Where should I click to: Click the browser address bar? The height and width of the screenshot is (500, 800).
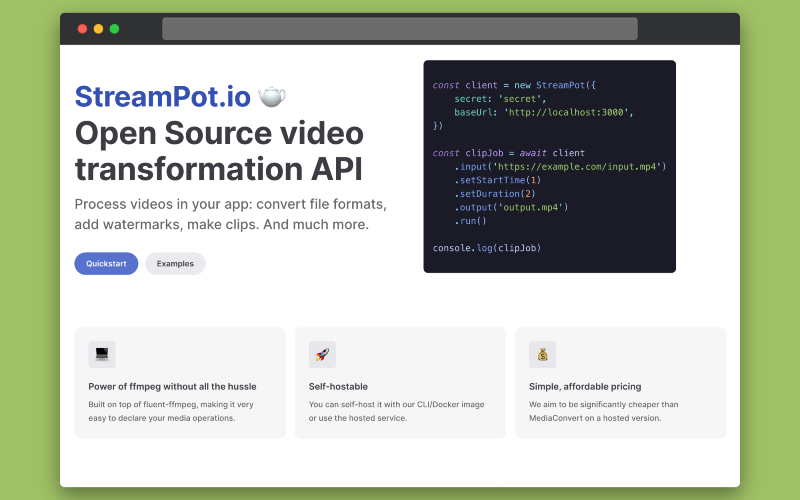point(399,29)
